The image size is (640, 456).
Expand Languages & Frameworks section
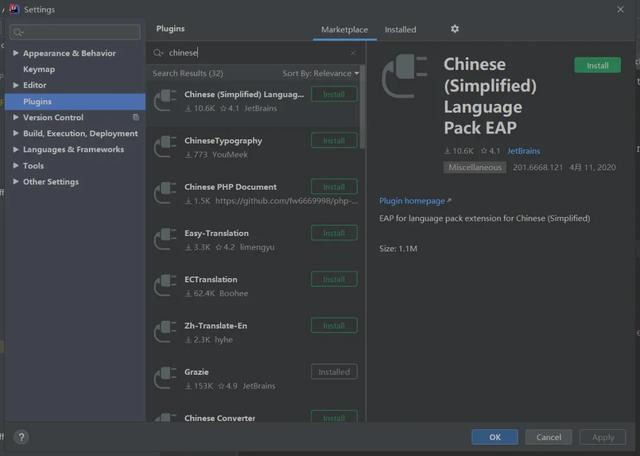(16, 149)
